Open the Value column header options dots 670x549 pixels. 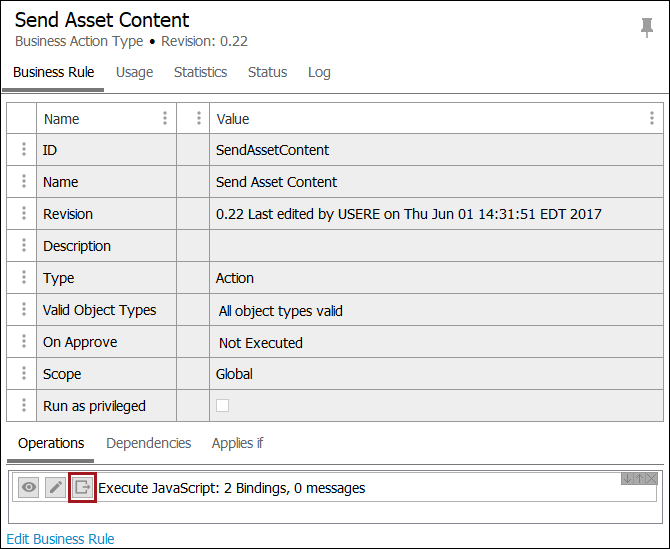652,119
